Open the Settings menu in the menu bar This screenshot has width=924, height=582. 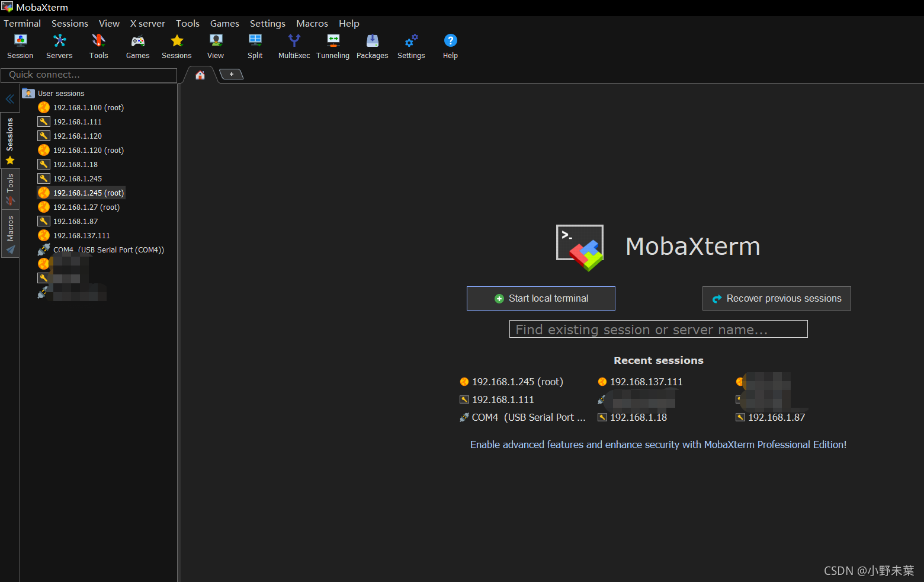(268, 23)
